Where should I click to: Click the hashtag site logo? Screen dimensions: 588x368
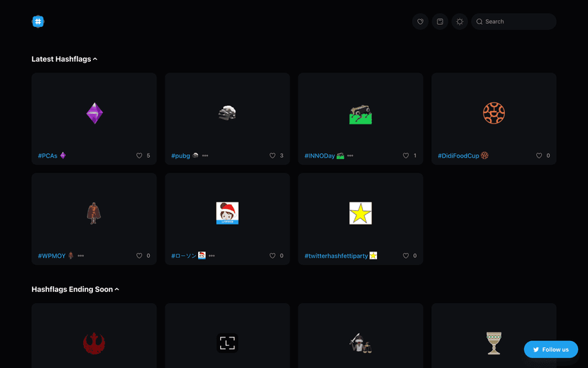38,21
